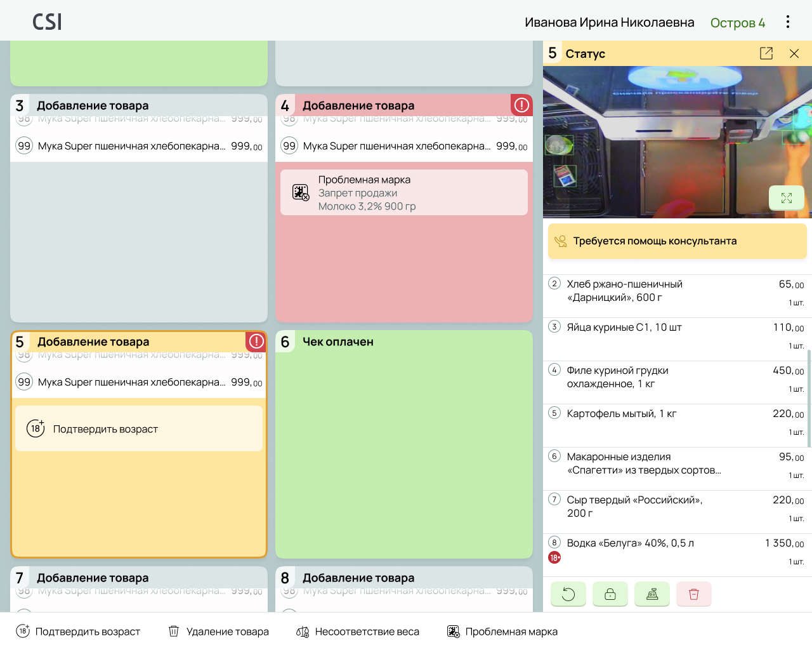Click the red alert icon on card 4
The width and height of the screenshot is (812, 650).
tap(521, 105)
